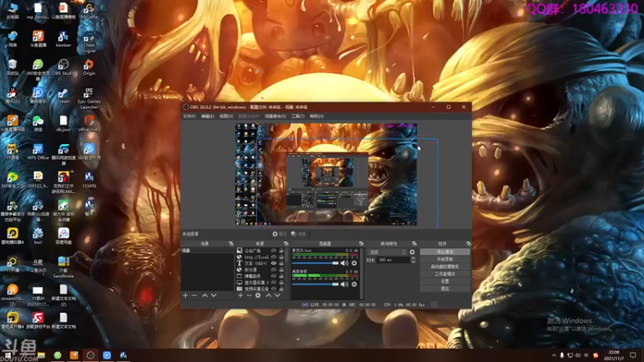The width and height of the screenshot is (644, 362).
Task: Click 开始录制 start recording button
Action: 445,259
